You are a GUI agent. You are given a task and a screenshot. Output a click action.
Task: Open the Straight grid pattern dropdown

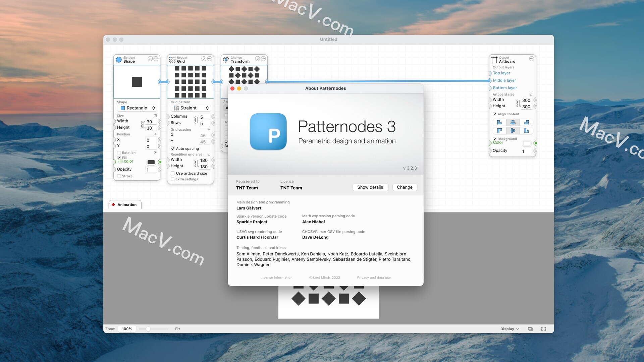pos(191,108)
